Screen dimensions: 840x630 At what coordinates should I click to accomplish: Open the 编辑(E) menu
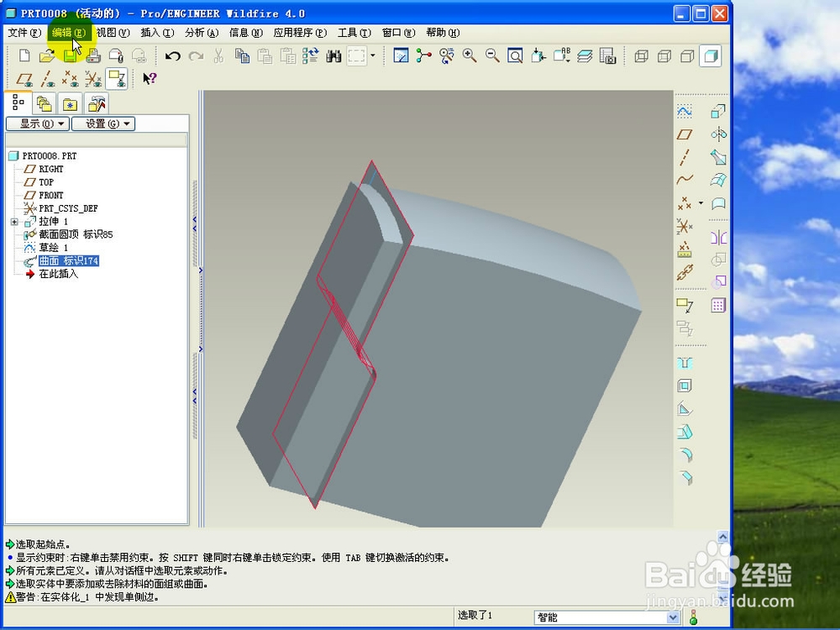coord(69,33)
